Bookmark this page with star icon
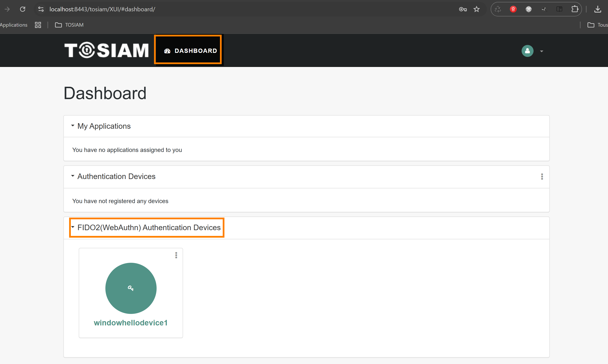Image resolution: width=608 pixels, height=364 pixels. point(476,9)
